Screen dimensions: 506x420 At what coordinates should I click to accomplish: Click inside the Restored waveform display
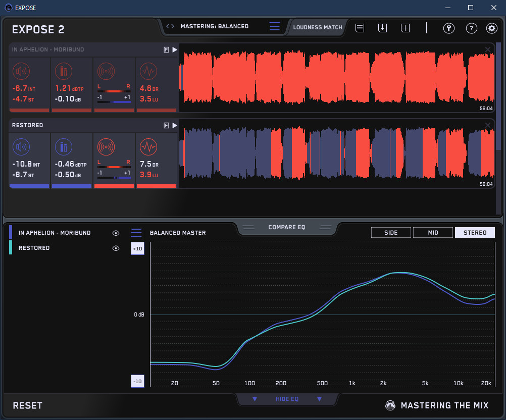point(337,153)
